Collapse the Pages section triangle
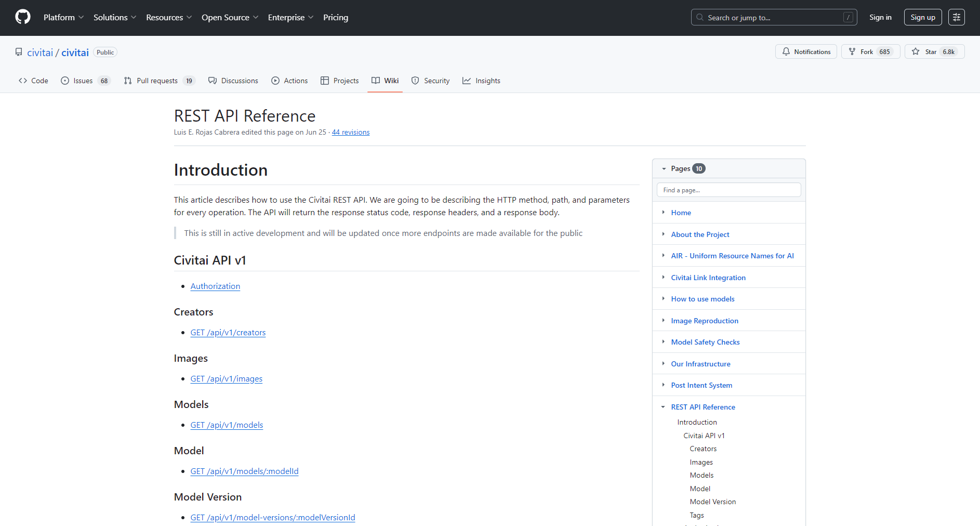 click(664, 168)
